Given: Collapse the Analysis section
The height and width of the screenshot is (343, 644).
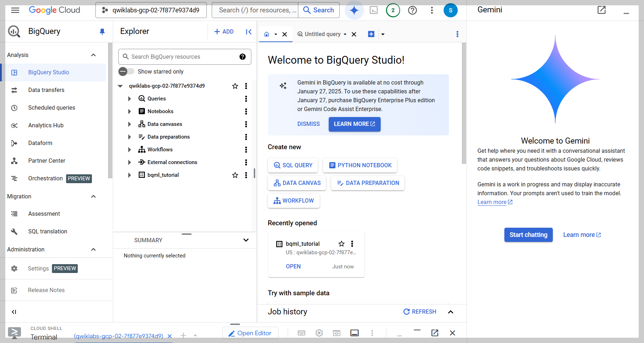Looking at the screenshot, I should pyautogui.click(x=93, y=55).
